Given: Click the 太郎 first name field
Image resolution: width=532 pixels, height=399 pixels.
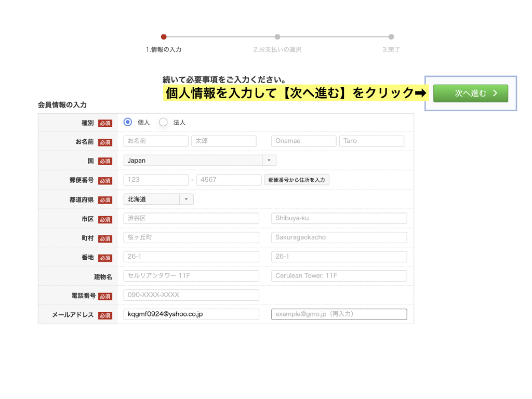Looking at the screenshot, I should point(224,141).
